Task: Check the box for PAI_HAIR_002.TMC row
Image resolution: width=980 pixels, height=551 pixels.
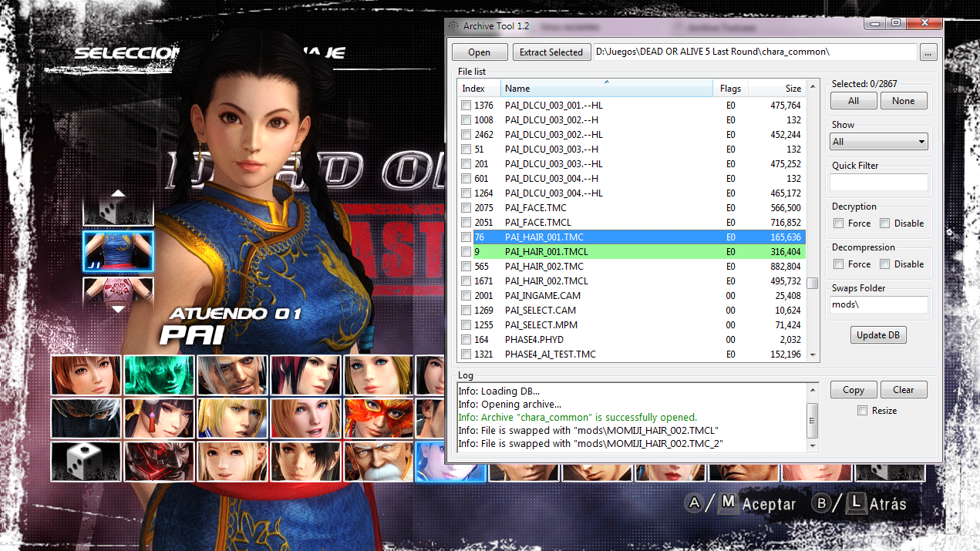Action: (466, 267)
